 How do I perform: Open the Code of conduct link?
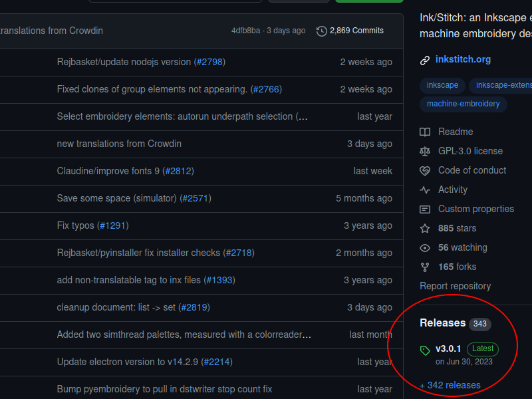pyautogui.click(x=472, y=170)
